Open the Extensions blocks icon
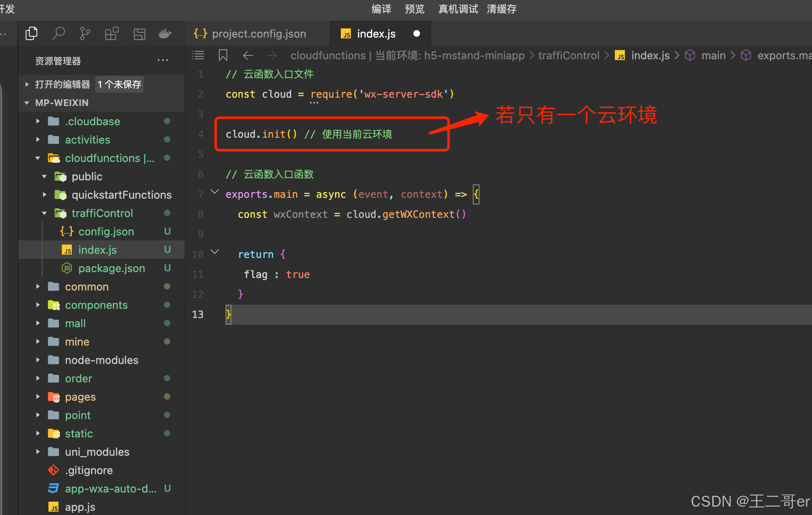The width and height of the screenshot is (812, 515). click(112, 33)
